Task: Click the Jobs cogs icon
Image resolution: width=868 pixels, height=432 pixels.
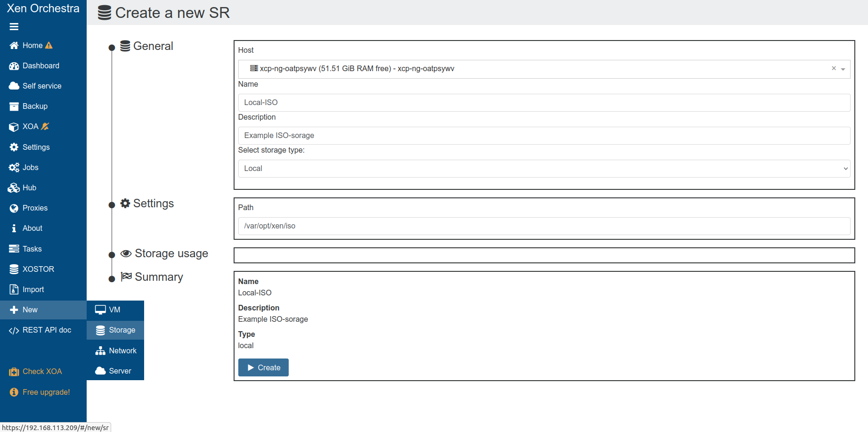Action: click(x=14, y=167)
